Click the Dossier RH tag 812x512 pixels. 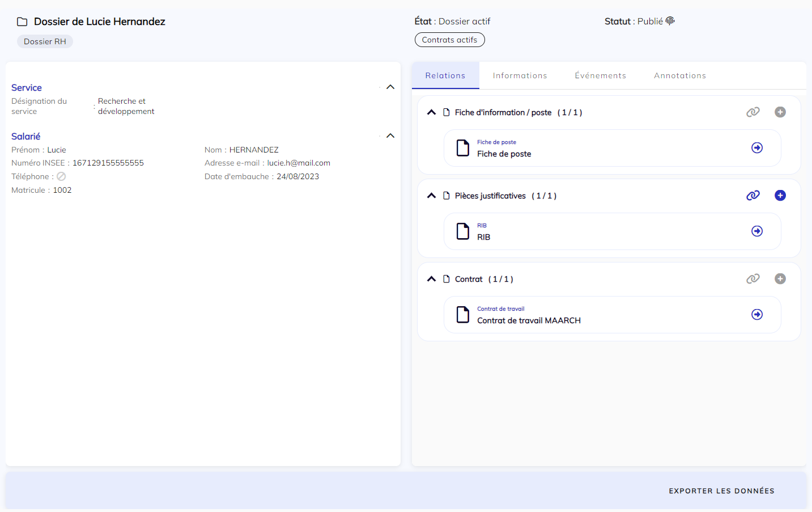pos(45,41)
